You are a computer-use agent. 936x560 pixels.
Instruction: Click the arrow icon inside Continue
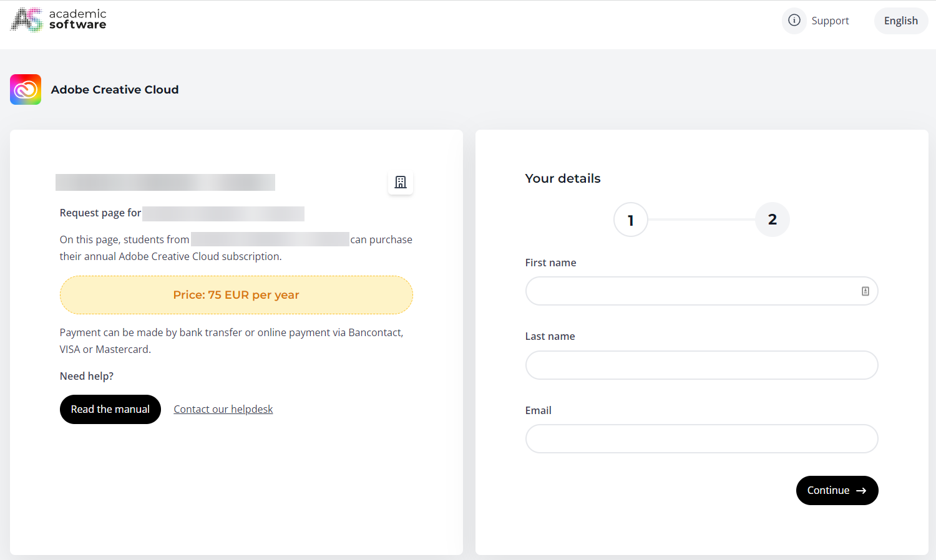(861, 491)
